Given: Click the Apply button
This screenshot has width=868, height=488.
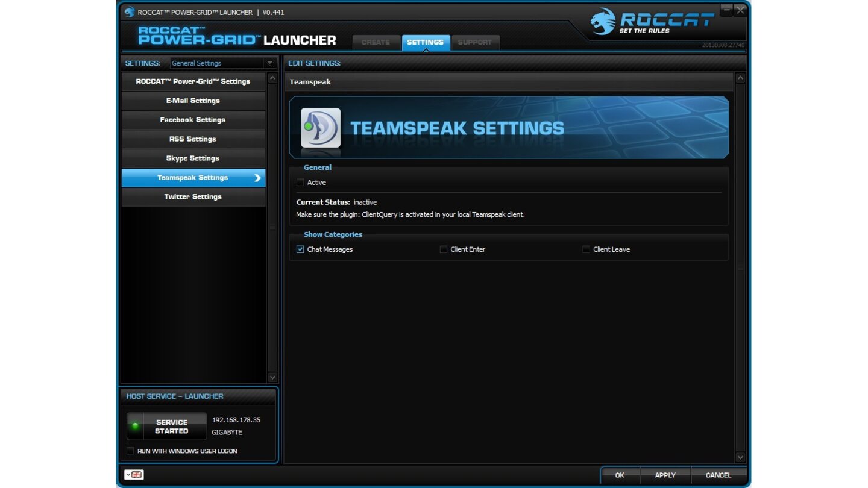Looking at the screenshot, I should pos(665,475).
